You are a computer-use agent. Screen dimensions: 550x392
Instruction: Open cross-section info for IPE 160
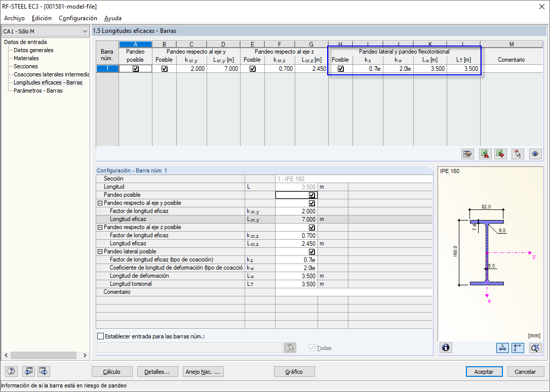tap(446, 347)
